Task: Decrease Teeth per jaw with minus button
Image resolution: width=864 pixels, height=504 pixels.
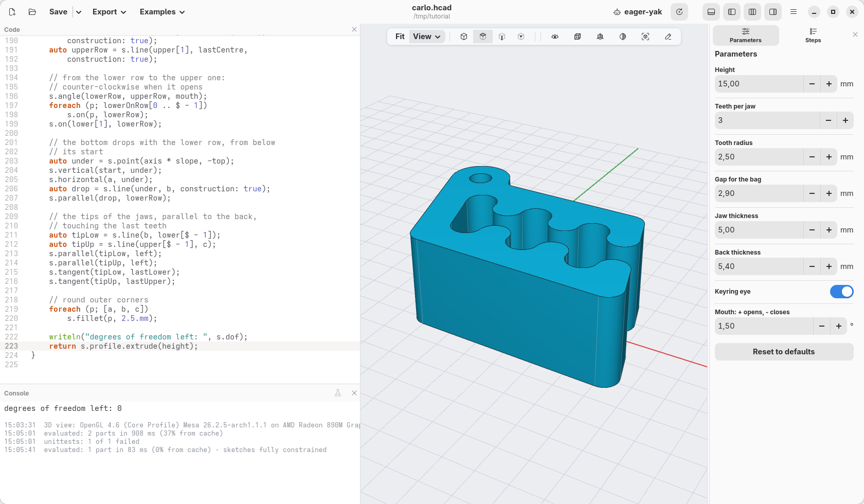Action: 829,120
